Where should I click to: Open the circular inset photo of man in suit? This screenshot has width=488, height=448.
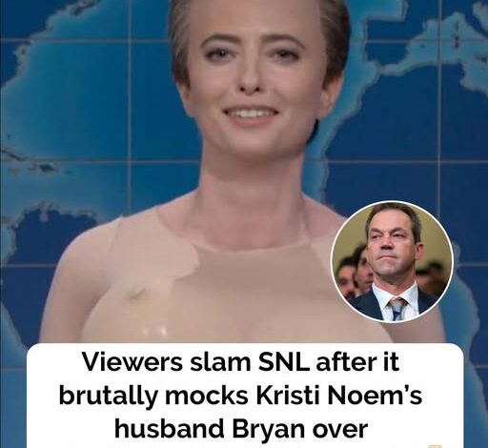(x=392, y=262)
